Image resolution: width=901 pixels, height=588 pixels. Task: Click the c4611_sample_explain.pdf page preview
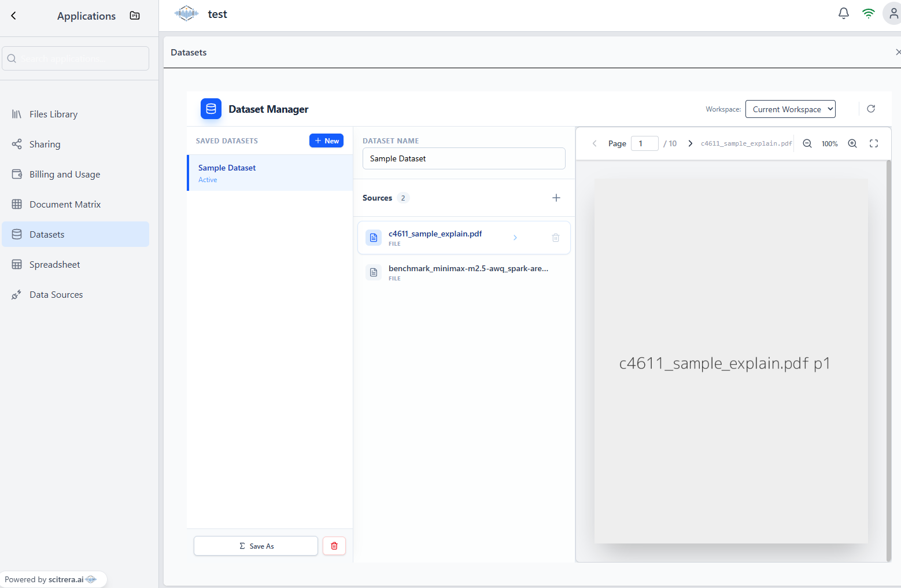tap(731, 361)
